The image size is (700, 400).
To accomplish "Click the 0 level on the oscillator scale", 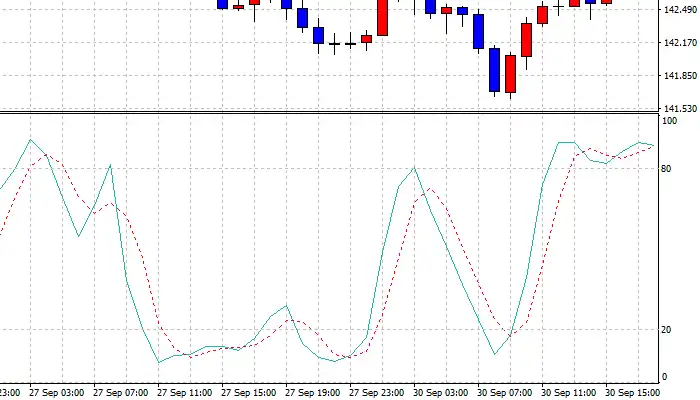I will pos(666,377).
